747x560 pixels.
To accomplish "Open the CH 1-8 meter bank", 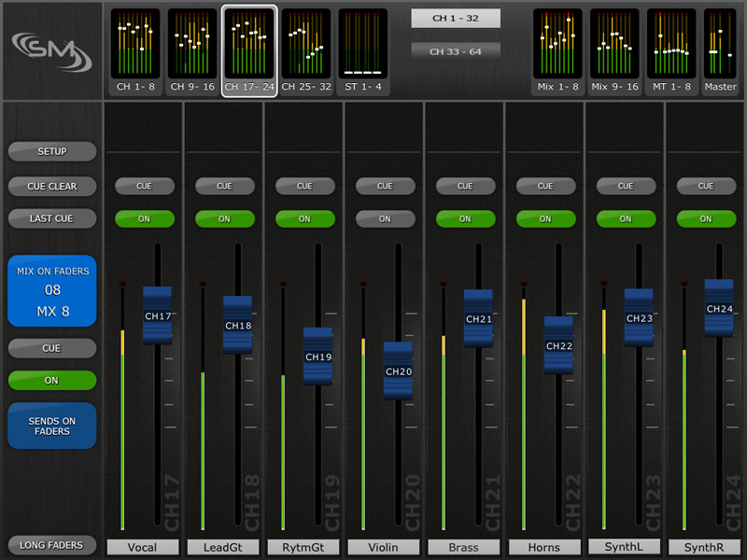I will (x=135, y=49).
